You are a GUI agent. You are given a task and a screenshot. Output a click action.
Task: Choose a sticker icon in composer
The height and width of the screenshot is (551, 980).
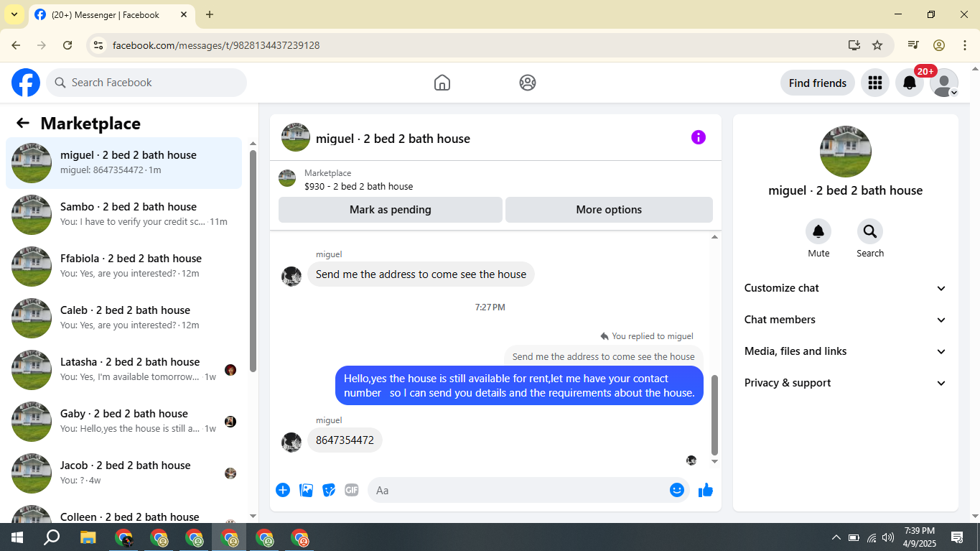click(x=329, y=490)
